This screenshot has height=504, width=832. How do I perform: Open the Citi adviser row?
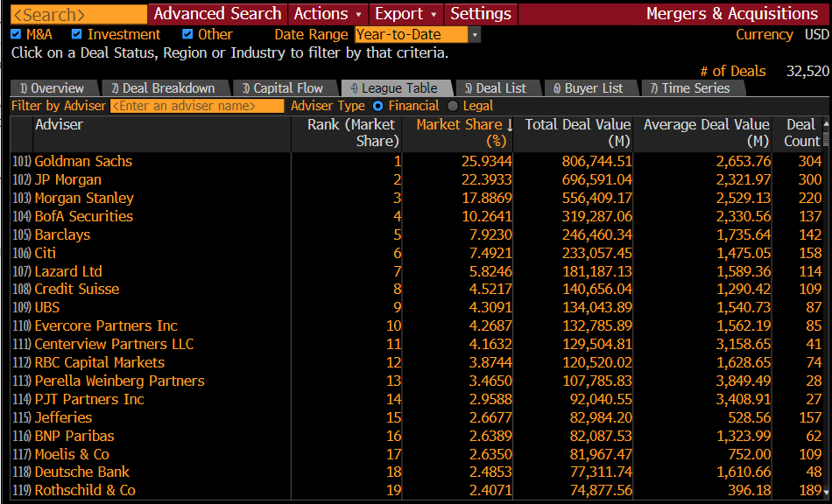click(417, 253)
